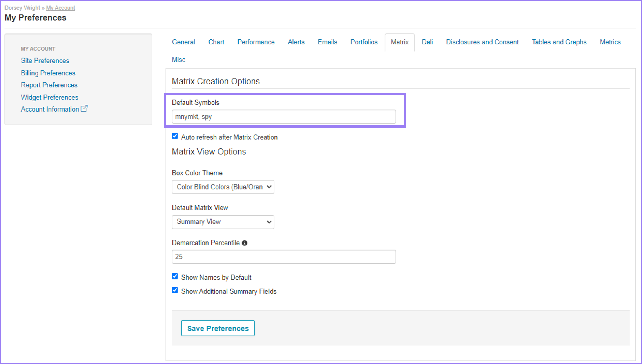Open the Default Matrix View dropdown
The width and height of the screenshot is (642, 364).
223,222
